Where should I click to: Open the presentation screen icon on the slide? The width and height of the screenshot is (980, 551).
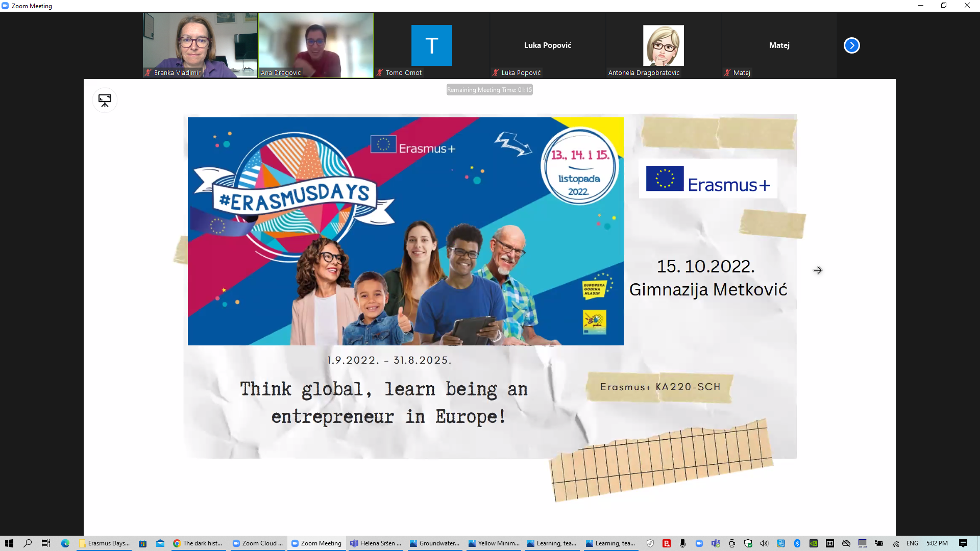coord(105,101)
